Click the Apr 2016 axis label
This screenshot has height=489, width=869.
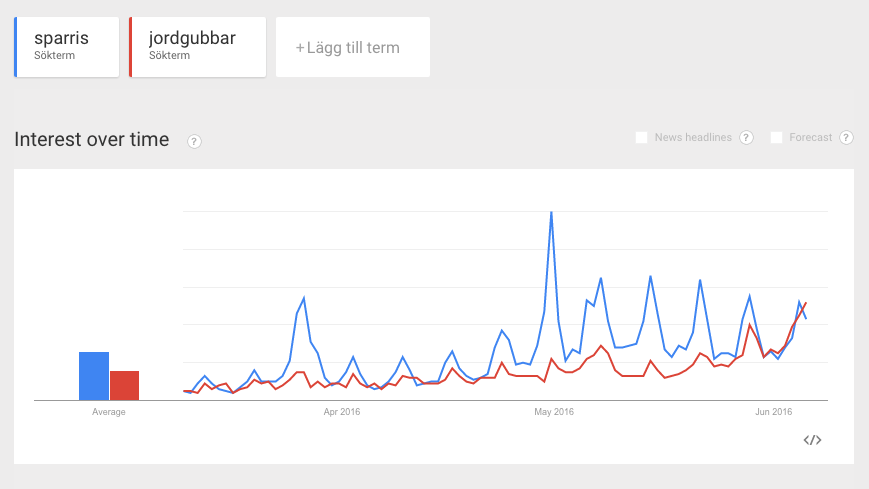tap(342, 412)
